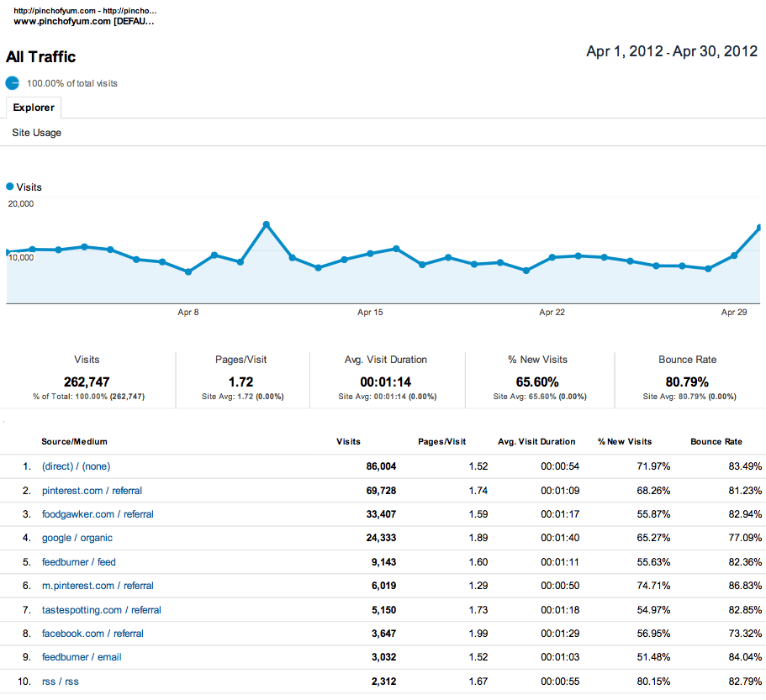The image size is (766, 700).
Task: Click the traffic peak data point near Apr 11
Action: pos(267,224)
